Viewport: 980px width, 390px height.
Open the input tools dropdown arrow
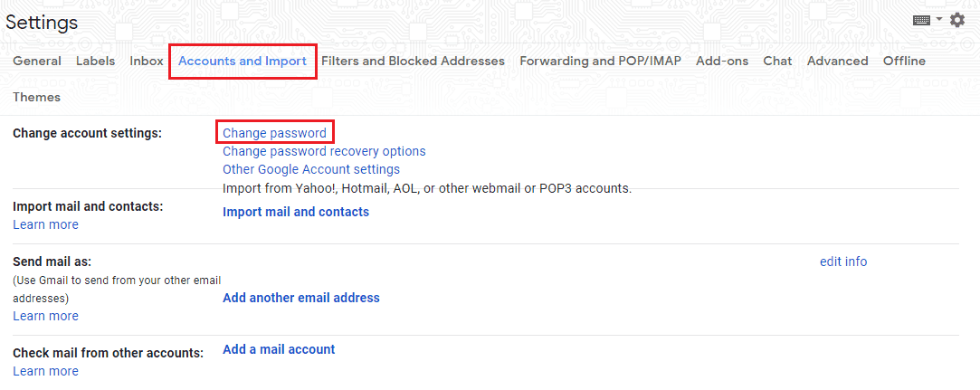pyautogui.click(x=939, y=19)
